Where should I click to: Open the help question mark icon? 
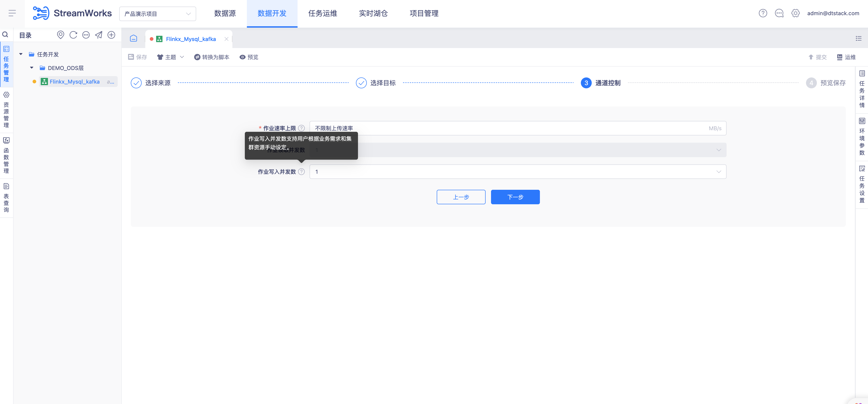coord(763,13)
